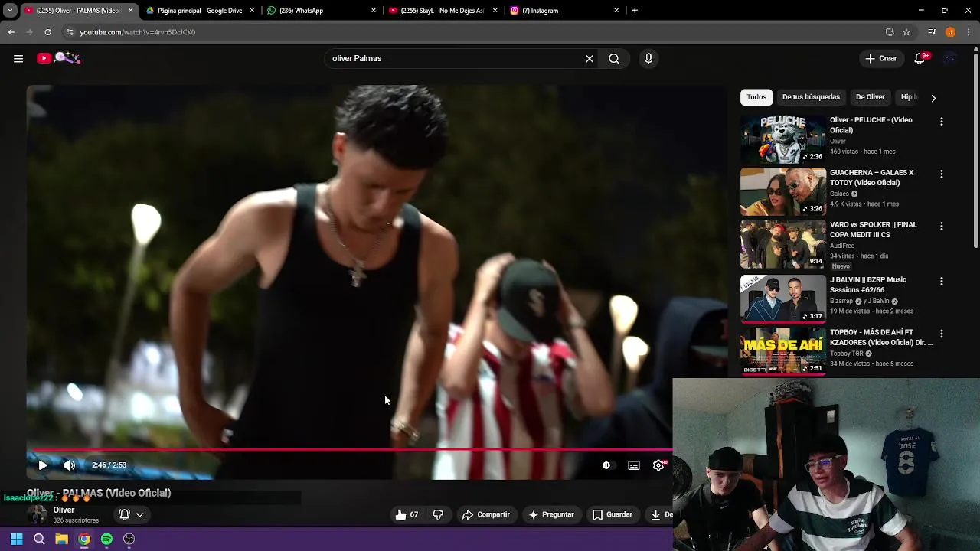
Task: Dislike the video with thumbs down
Action: 438,514
